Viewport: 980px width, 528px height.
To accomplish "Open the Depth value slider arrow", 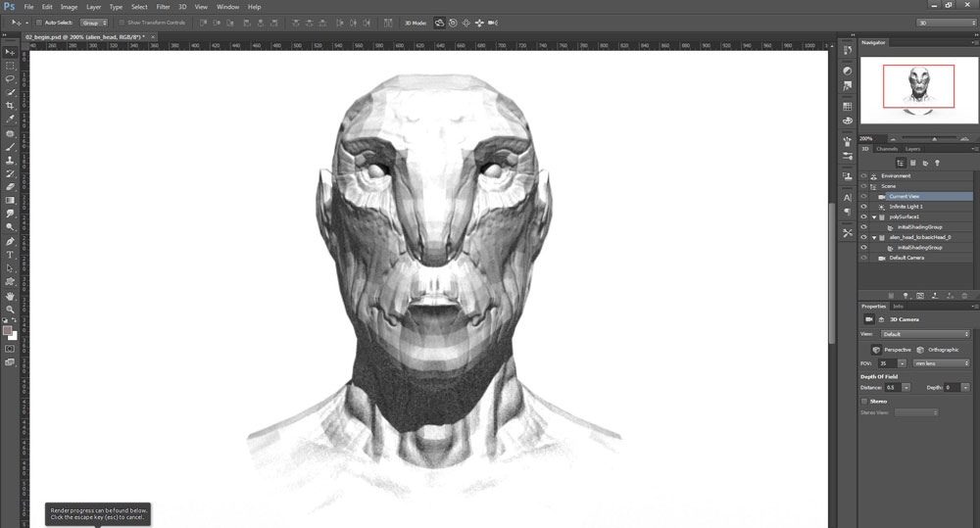I will (965, 388).
